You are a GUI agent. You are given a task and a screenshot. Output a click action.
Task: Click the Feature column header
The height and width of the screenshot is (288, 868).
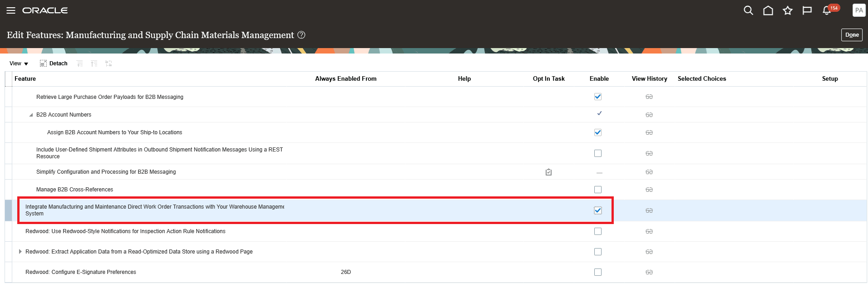(x=25, y=78)
